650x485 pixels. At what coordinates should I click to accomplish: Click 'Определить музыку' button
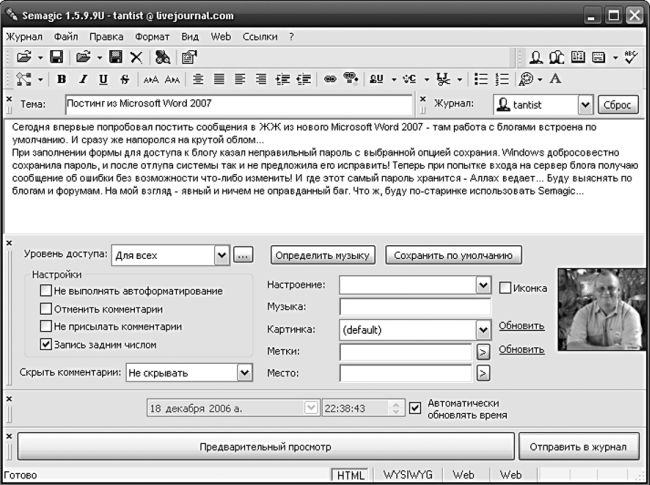coord(323,255)
